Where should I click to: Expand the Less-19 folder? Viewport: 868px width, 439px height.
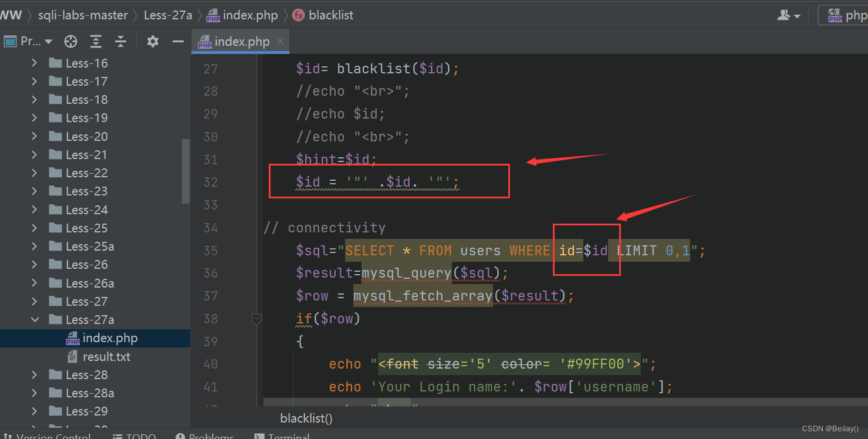coord(34,117)
